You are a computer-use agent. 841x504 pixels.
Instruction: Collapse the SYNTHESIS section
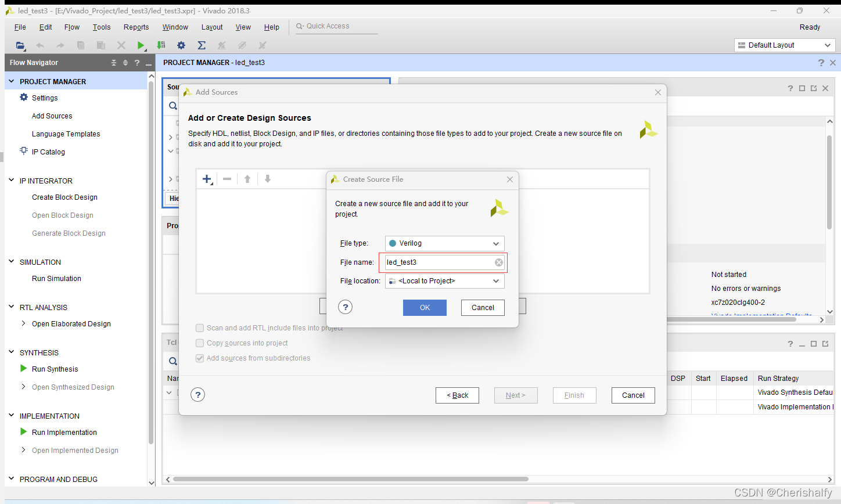[11, 352]
